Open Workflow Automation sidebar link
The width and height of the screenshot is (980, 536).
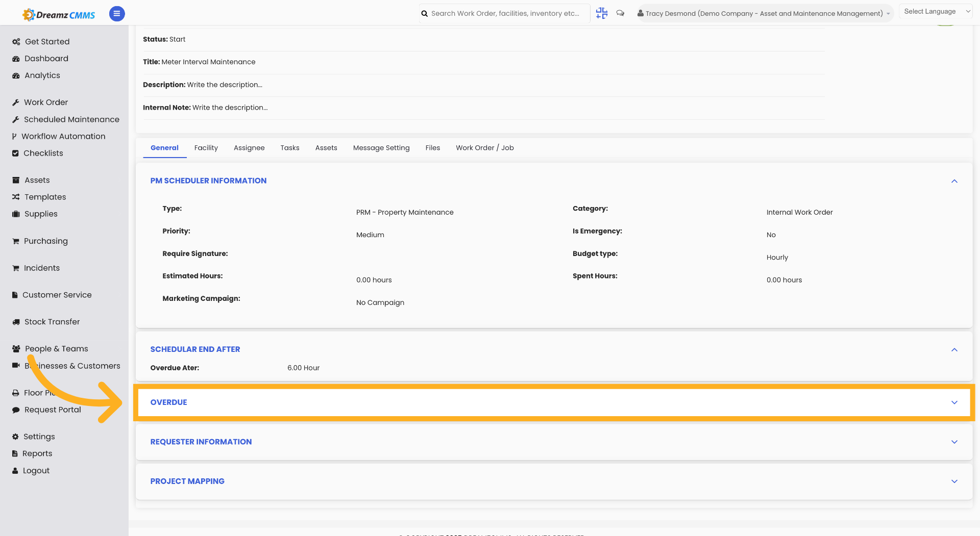pyautogui.click(x=63, y=136)
